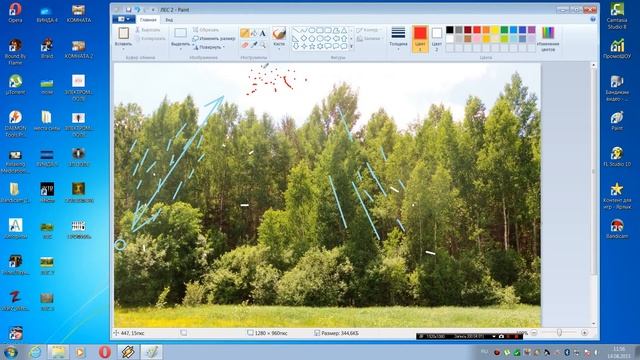
Task: Click the zoom slider handle in status bar
Action: tap(559, 333)
